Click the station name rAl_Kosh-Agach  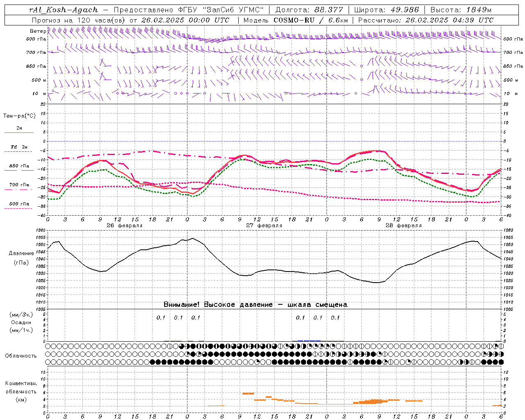click(64, 10)
